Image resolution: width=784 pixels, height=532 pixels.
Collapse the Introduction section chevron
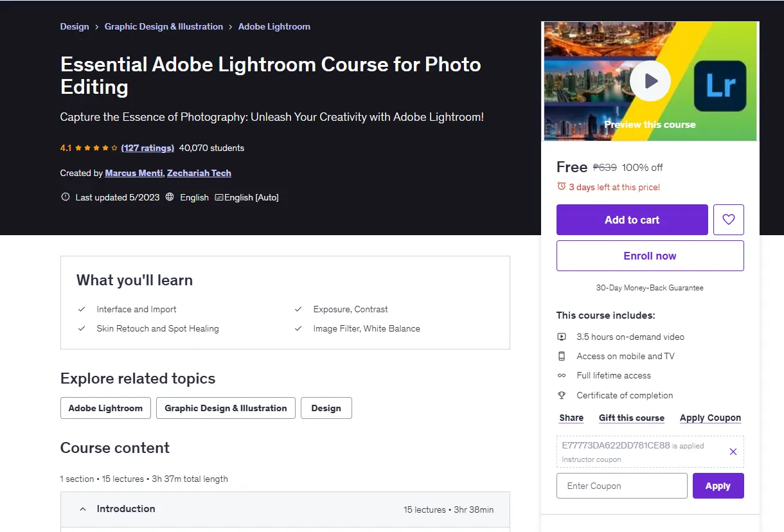[83, 509]
